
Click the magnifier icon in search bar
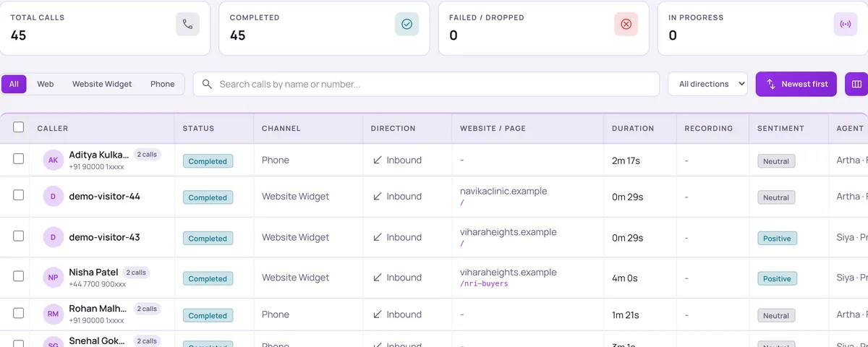pos(207,84)
